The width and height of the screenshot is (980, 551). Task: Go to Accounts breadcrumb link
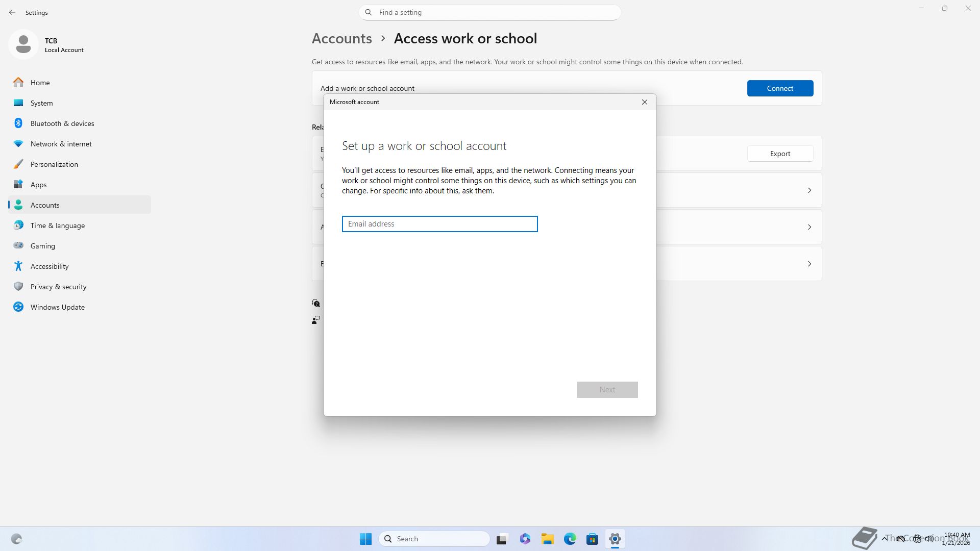tap(341, 39)
